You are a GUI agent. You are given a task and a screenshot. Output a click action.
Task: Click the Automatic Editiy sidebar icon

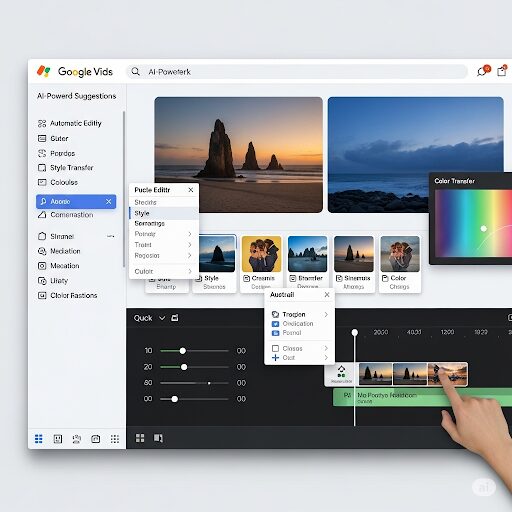[42, 123]
